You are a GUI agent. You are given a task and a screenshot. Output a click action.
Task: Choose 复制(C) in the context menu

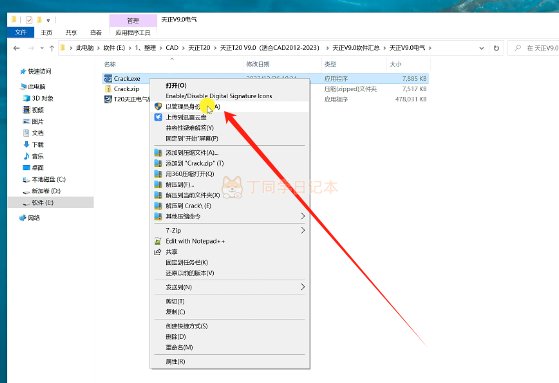click(x=175, y=312)
